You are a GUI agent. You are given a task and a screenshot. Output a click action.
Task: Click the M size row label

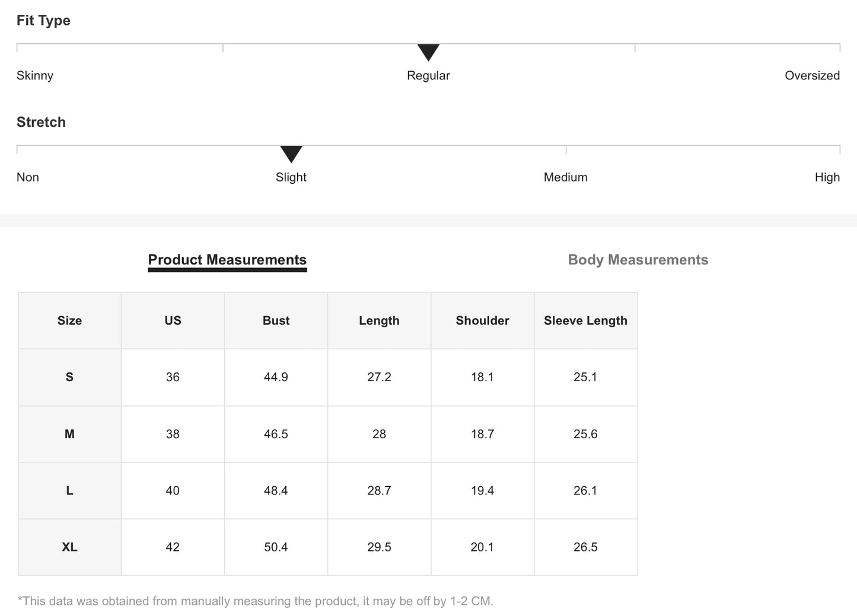69,434
